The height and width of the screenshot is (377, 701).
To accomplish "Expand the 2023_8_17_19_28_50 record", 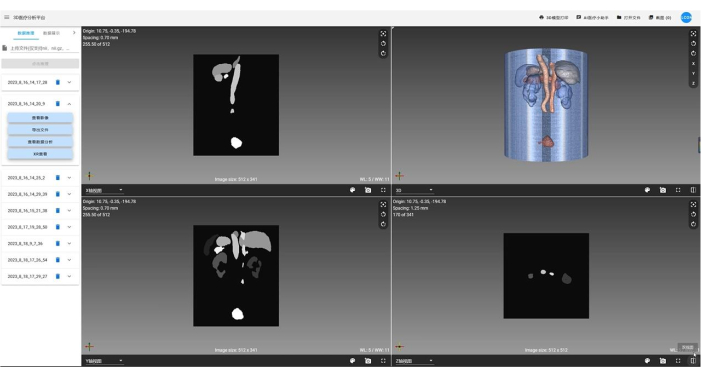I will coord(69,227).
